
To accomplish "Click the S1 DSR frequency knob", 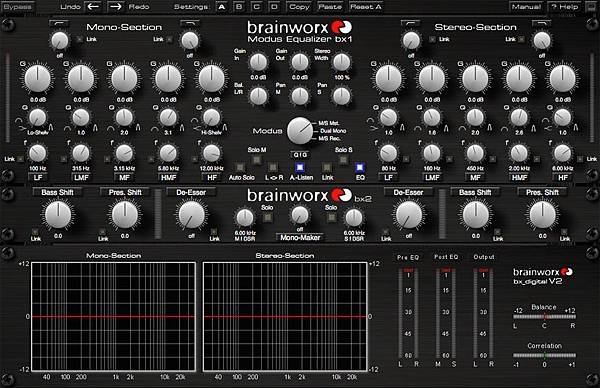I will 354,218.
